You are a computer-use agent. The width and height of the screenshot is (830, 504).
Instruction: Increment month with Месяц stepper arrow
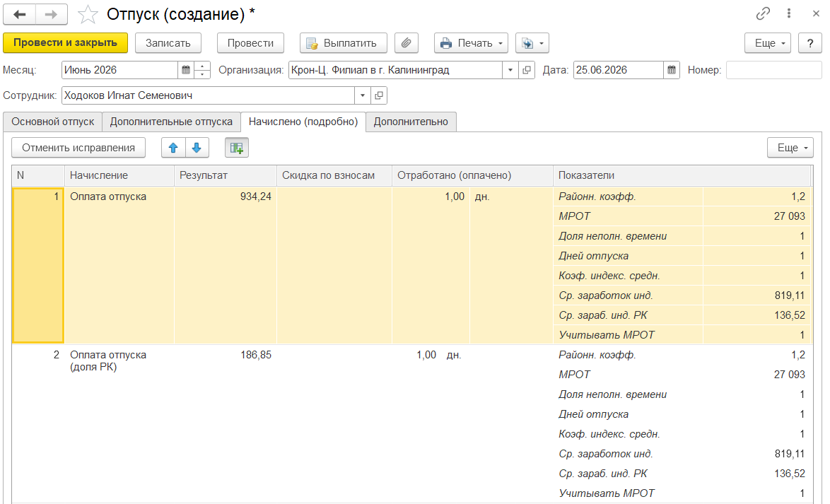[x=202, y=66]
